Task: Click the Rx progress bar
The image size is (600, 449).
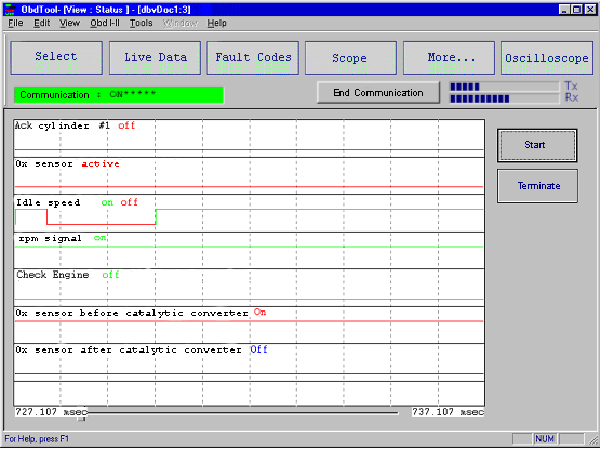Action: [x=504, y=99]
